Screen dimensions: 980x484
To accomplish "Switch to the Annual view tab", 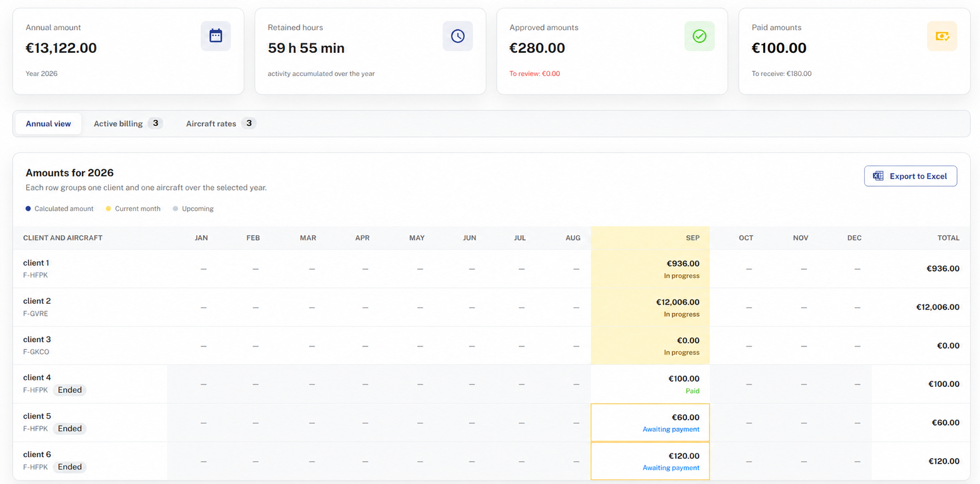I will [x=48, y=124].
